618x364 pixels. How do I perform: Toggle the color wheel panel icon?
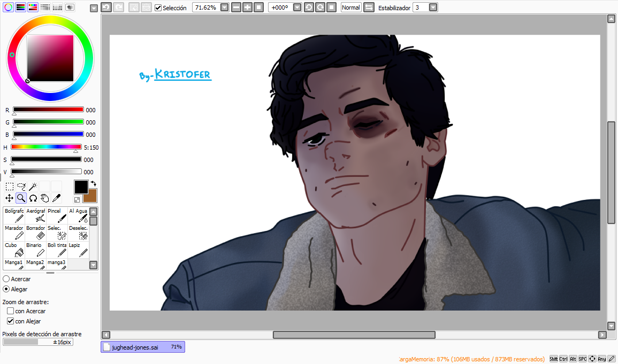pyautogui.click(x=8, y=7)
